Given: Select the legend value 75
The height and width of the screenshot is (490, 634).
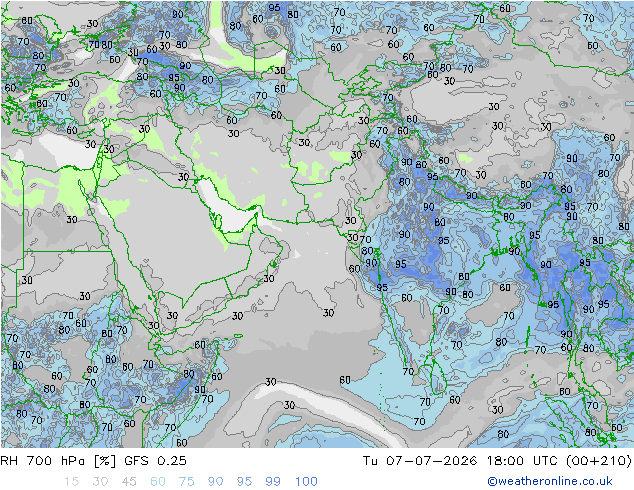Looking at the screenshot, I should tap(186, 481).
